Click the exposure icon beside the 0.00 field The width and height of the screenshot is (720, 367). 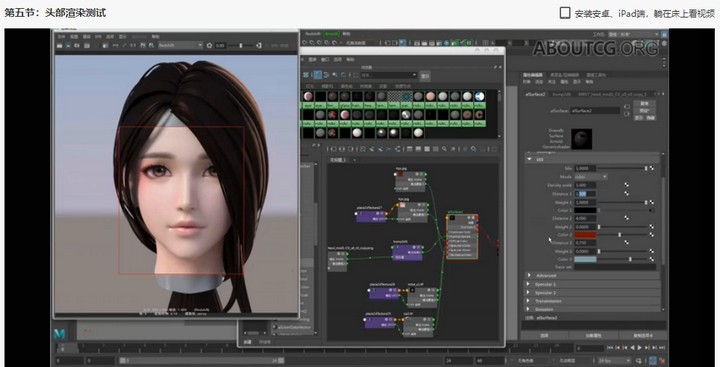coord(209,45)
